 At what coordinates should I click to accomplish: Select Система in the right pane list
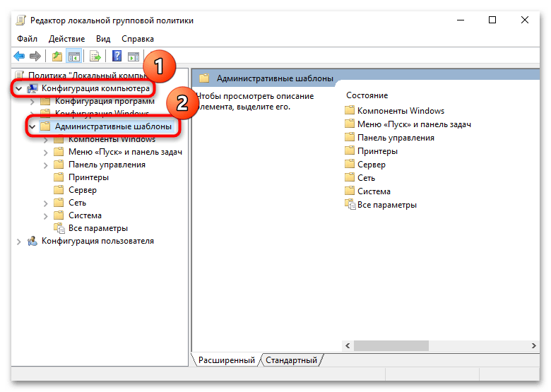pyautogui.click(x=374, y=191)
